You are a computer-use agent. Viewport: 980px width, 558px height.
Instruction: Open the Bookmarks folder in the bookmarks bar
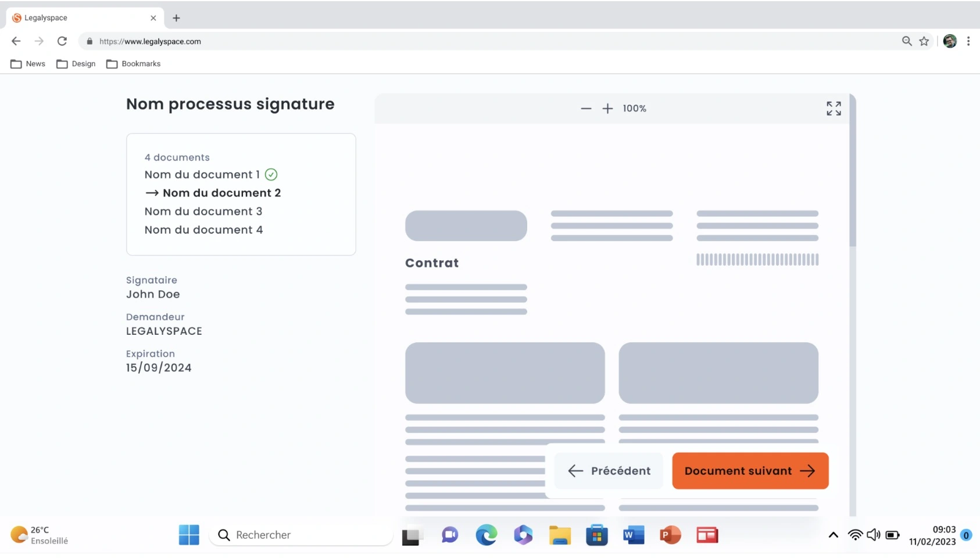click(x=133, y=63)
